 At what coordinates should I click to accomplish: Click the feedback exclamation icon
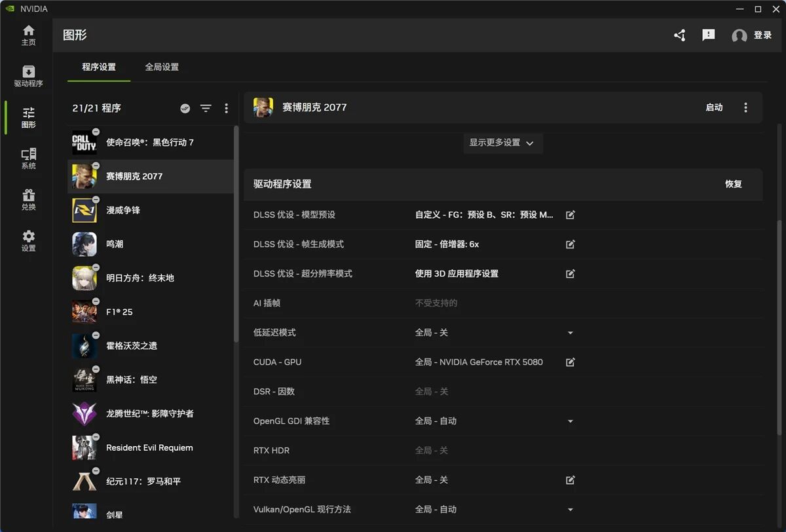pos(709,35)
